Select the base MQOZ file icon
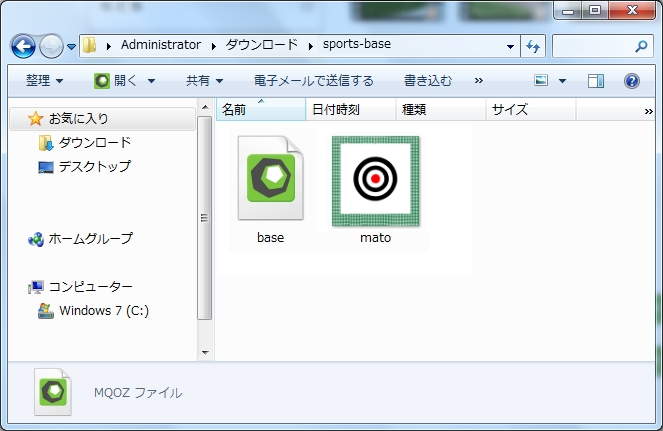663x431 pixels. coord(270,180)
